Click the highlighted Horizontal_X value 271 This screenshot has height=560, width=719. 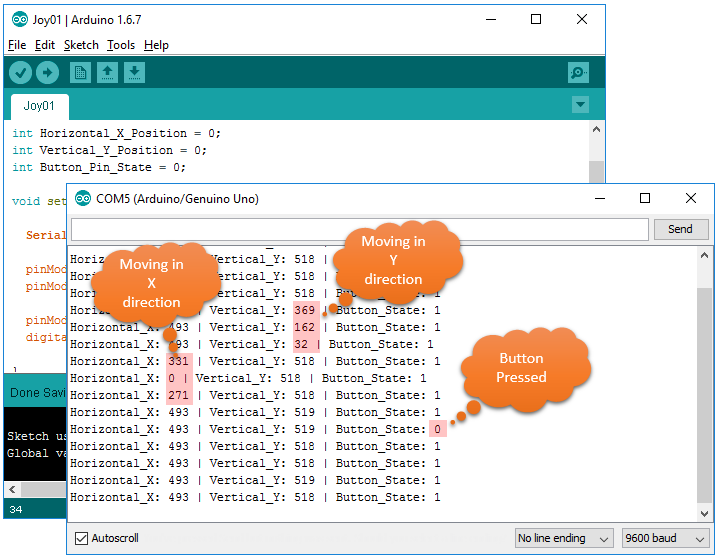178,395
